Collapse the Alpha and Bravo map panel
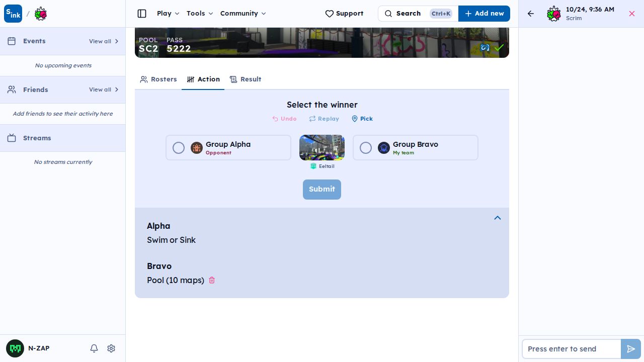This screenshot has height=362, width=644. pos(498,218)
